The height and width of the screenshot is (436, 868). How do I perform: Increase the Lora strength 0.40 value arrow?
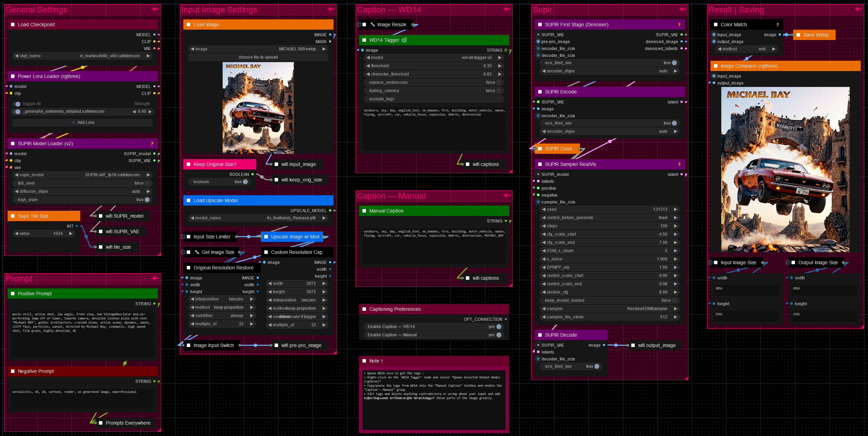click(150, 111)
